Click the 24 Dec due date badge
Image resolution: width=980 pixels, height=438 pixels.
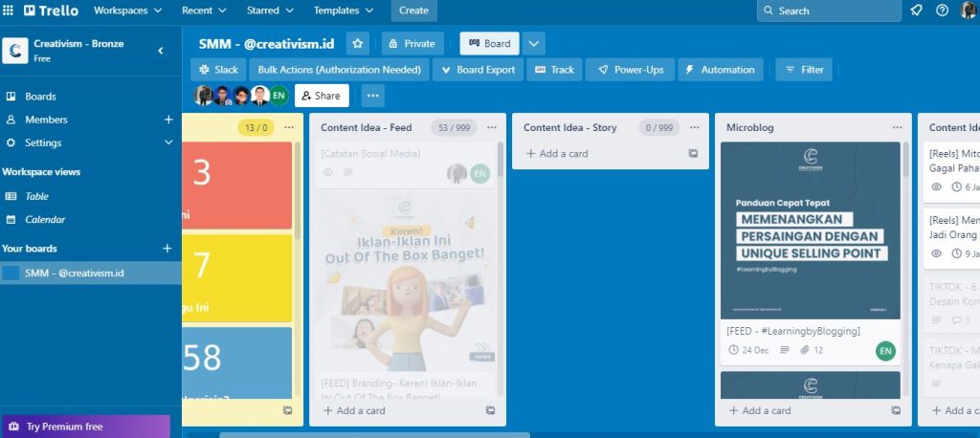tap(748, 351)
